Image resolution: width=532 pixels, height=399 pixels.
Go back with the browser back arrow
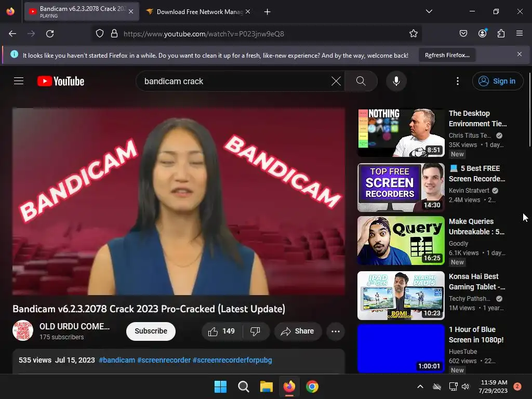coord(12,34)
